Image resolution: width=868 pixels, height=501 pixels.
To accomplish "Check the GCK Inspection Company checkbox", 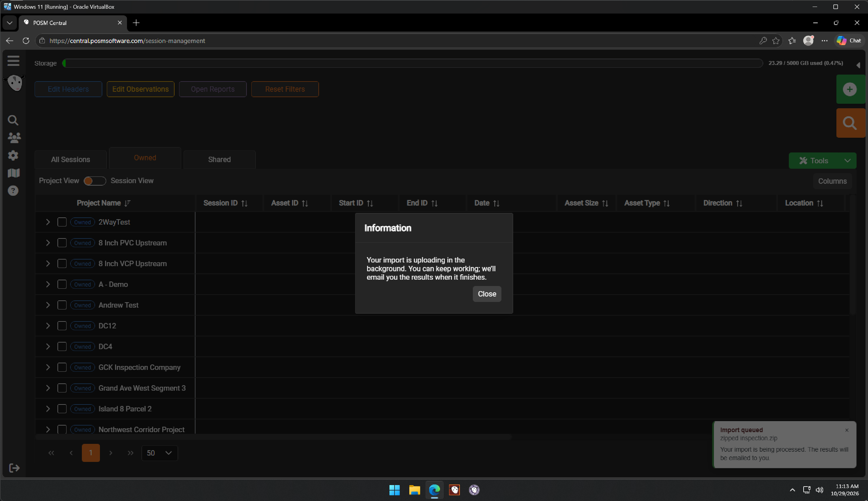I will coord(62,367).
